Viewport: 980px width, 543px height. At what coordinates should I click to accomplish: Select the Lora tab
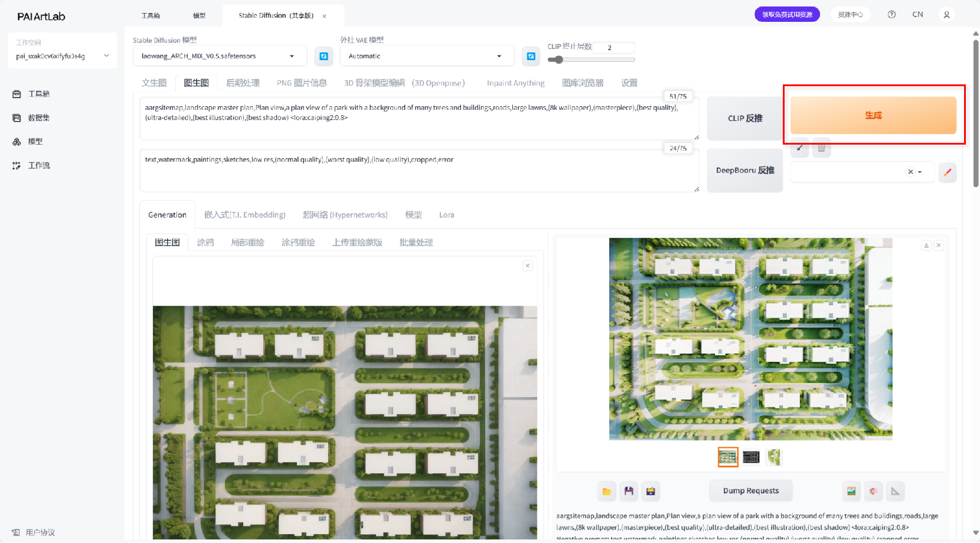pyautogui.click(x=447, y=215)
